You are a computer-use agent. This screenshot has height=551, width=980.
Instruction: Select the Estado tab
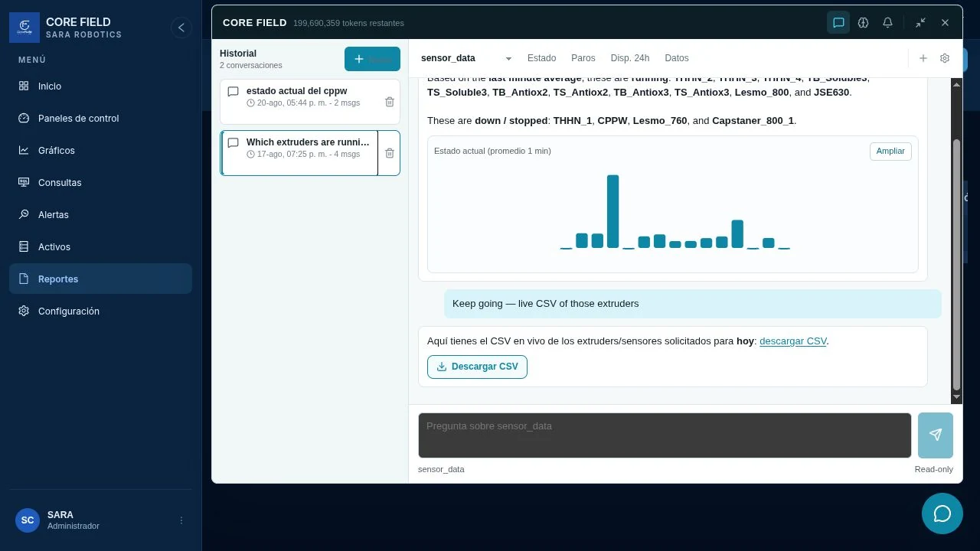point(541,58)
